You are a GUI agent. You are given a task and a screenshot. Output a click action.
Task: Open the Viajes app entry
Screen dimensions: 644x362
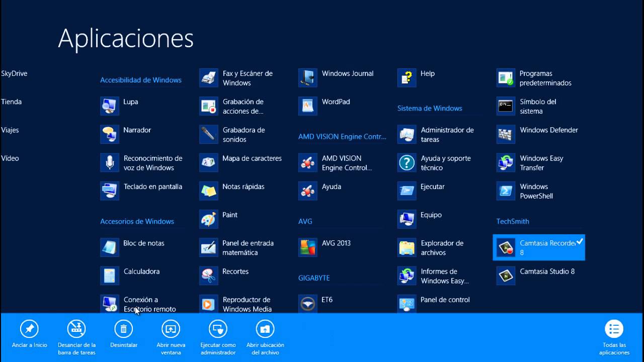pos(10,130)
